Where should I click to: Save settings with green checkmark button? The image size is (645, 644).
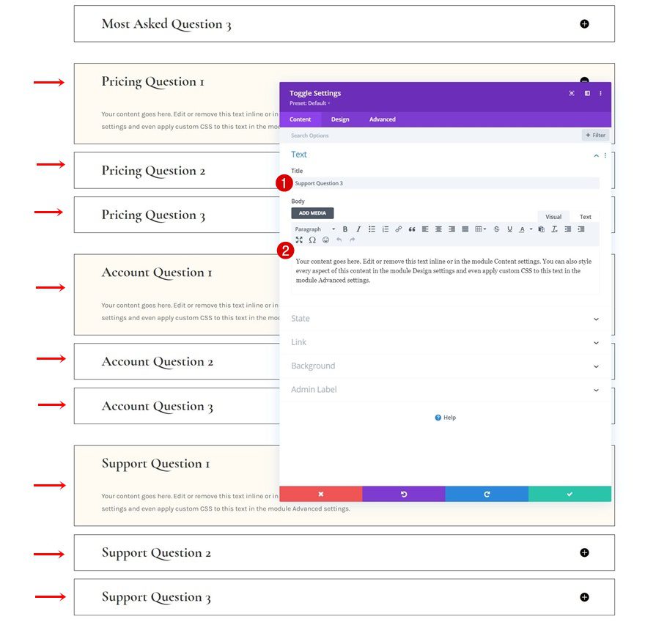tap(570, 494)
